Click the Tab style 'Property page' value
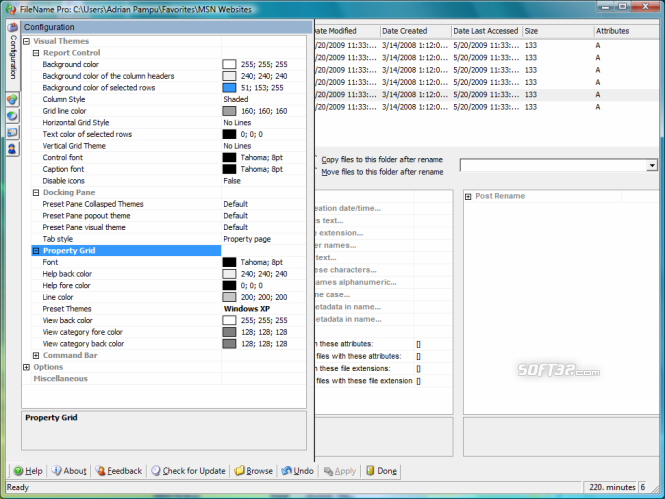665x499 pixels. 247,239
